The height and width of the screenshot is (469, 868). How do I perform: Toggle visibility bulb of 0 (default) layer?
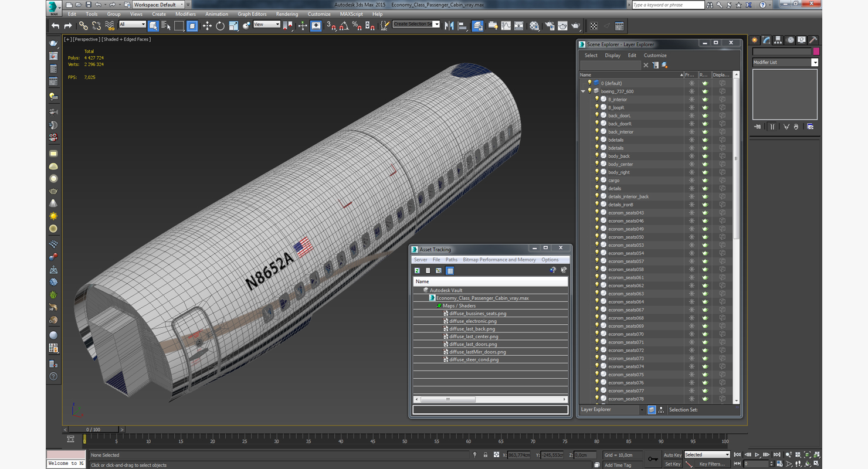coord(589,83)
